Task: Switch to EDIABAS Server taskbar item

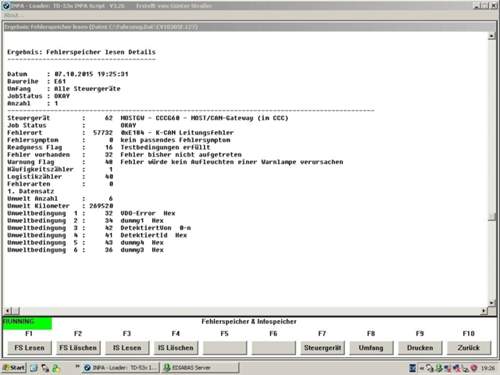Action: (200, 368)
